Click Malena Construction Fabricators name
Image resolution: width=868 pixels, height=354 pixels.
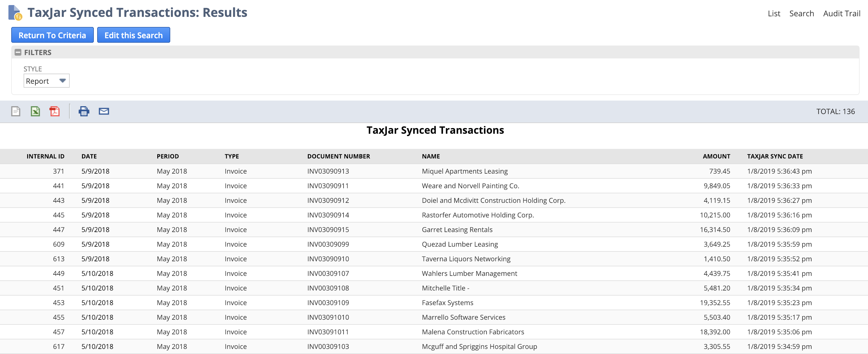click(473, 332)
